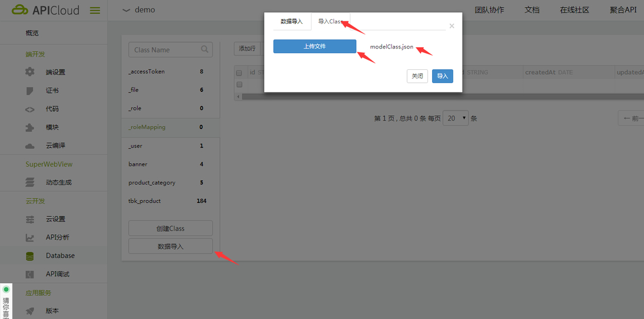The width and height of the screenshot is (644, 319).
Task: Open 在线社区 in top navigation
Action: pos(575,10)
